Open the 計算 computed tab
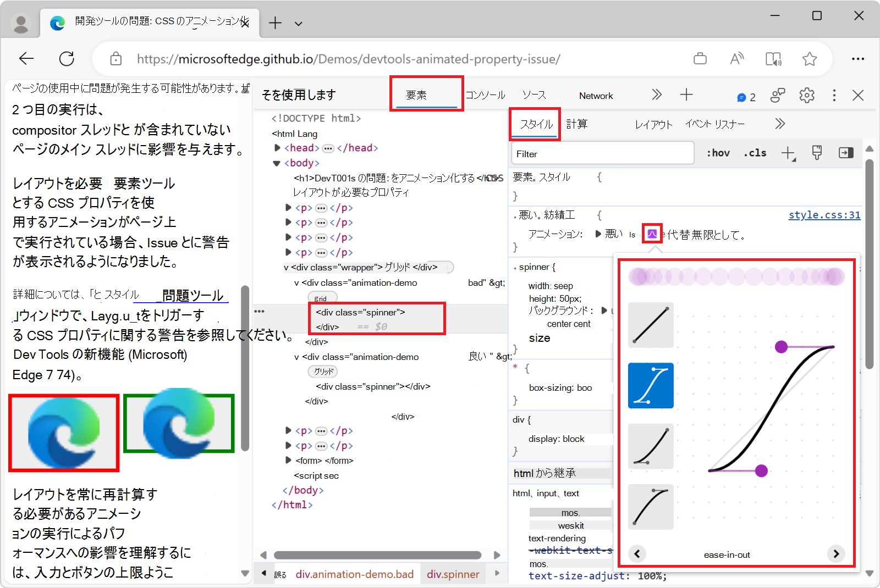The image size is (880, 588). [577, 124]
